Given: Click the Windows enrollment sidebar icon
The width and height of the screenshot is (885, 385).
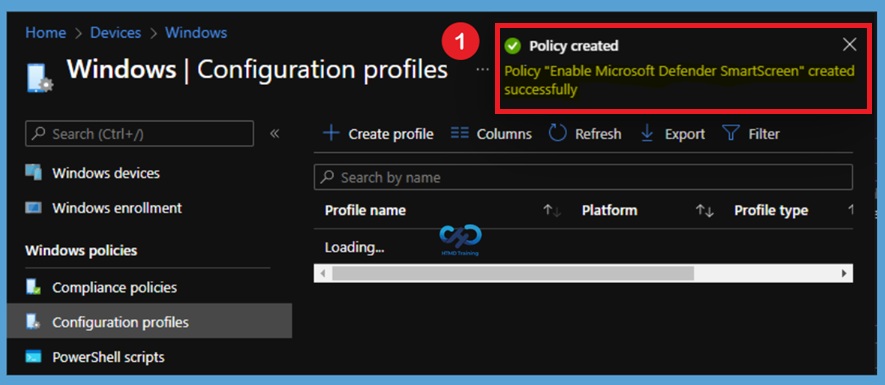Looking at the screenshot, I should pos(33,208).
